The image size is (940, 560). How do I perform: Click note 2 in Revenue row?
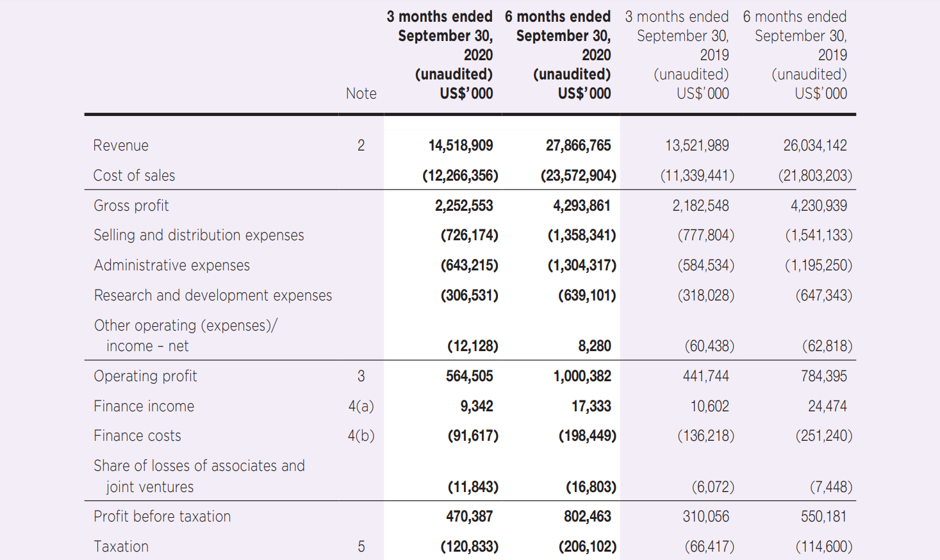[x=361, y=145]
